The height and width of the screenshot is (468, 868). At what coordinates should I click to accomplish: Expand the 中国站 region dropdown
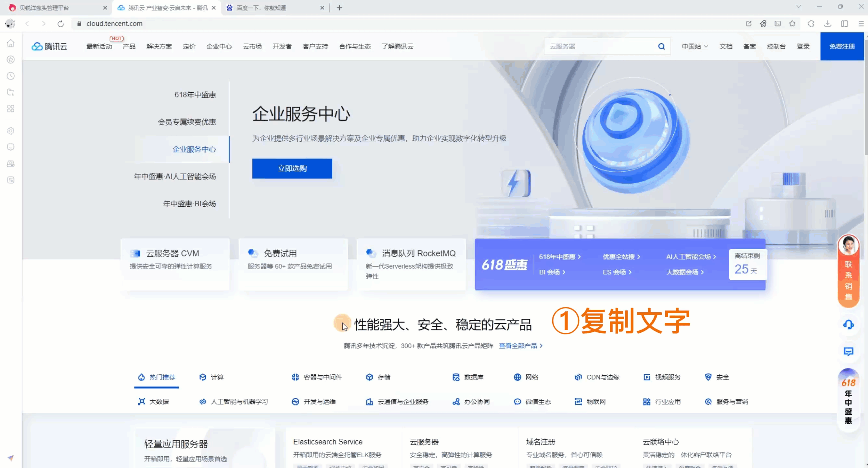point(695,46)
